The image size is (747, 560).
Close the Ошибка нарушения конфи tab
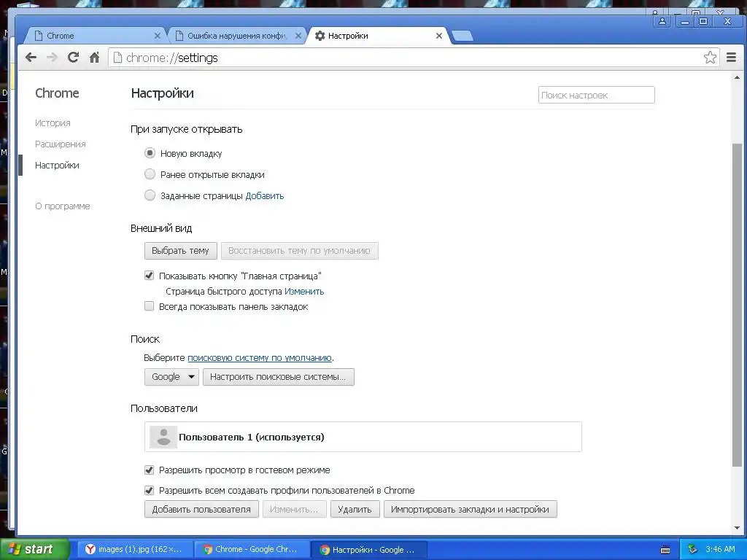298,36
